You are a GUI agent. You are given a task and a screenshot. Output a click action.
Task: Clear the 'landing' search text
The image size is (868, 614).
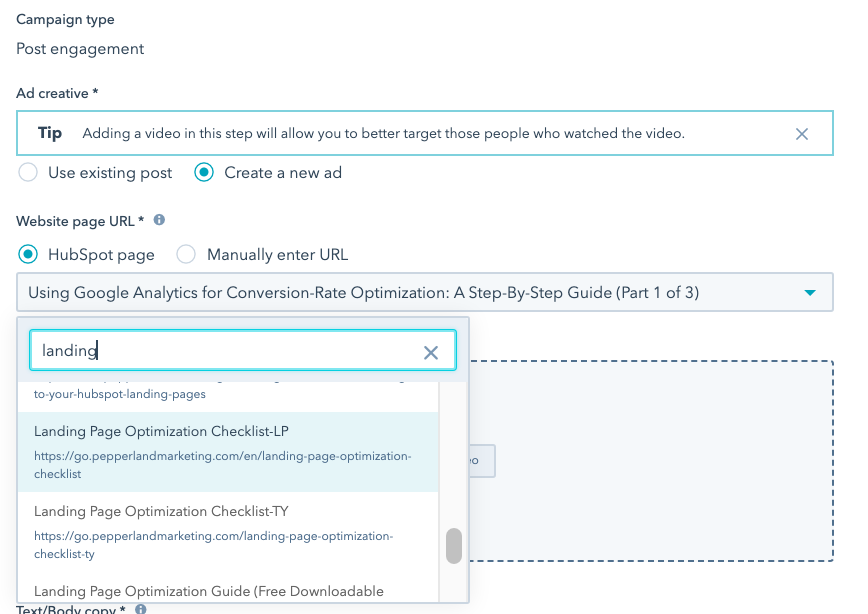[431, 353]
